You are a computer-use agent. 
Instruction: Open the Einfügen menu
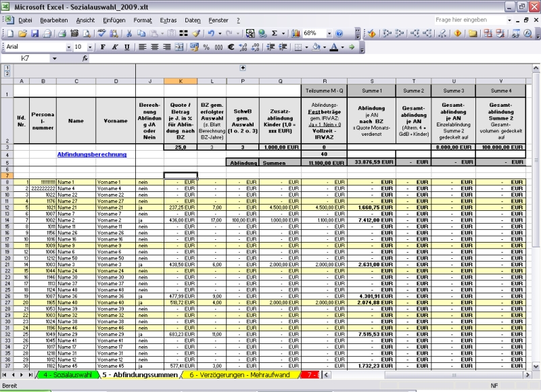pos(114,20)
